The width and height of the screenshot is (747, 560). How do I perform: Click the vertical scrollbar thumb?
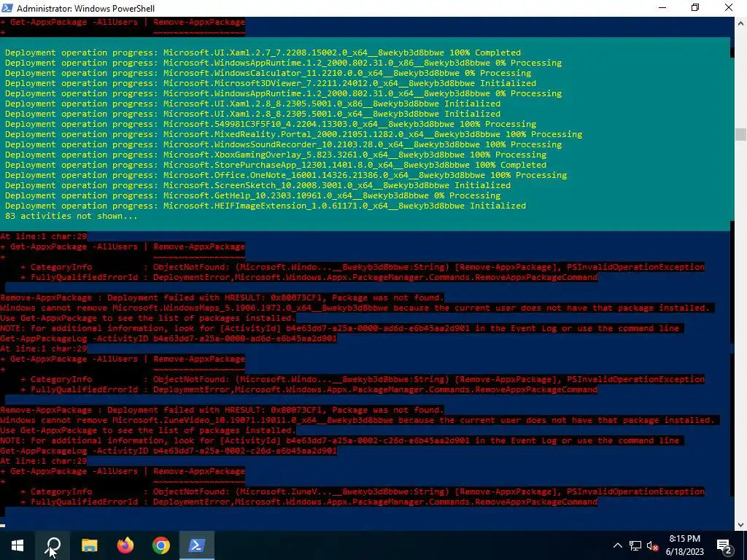740,134
